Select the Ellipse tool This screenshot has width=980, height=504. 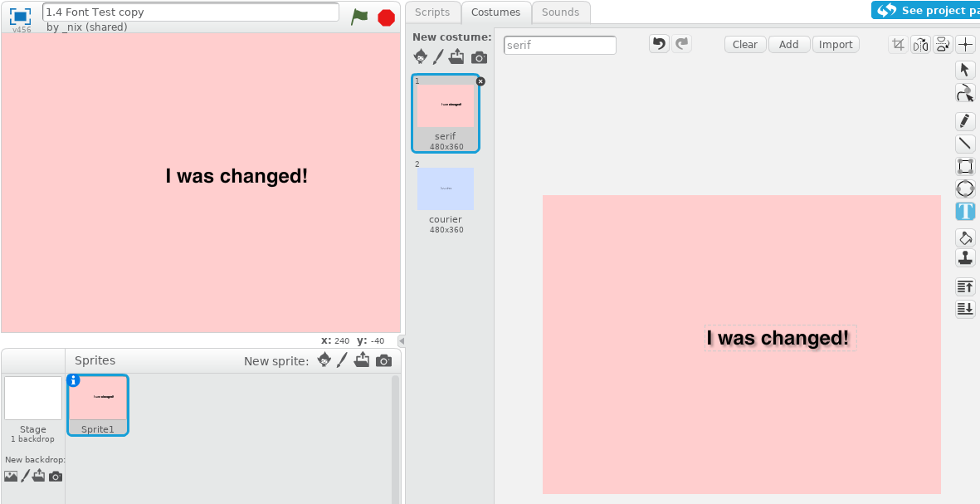965,188
